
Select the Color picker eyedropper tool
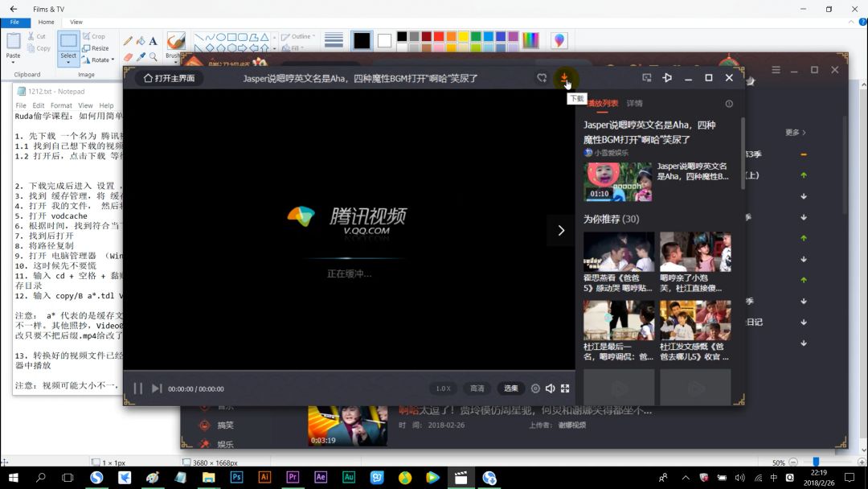[141, 56]
